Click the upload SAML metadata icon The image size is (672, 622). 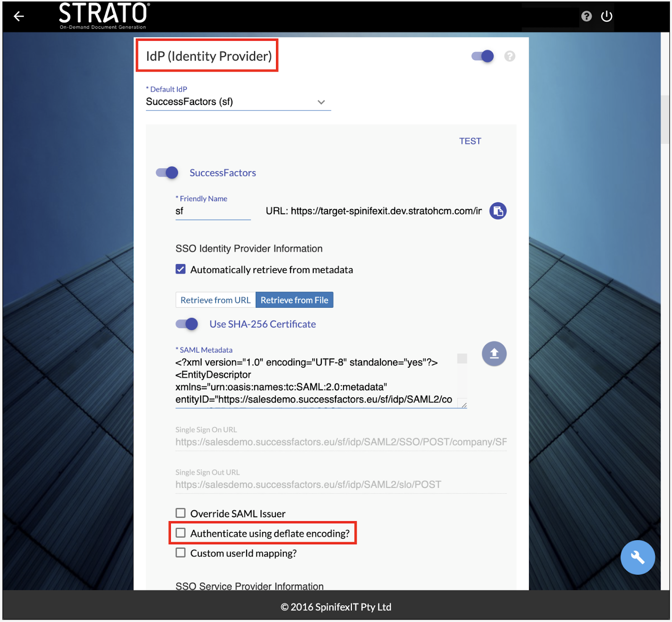click(x=494, y=354)
